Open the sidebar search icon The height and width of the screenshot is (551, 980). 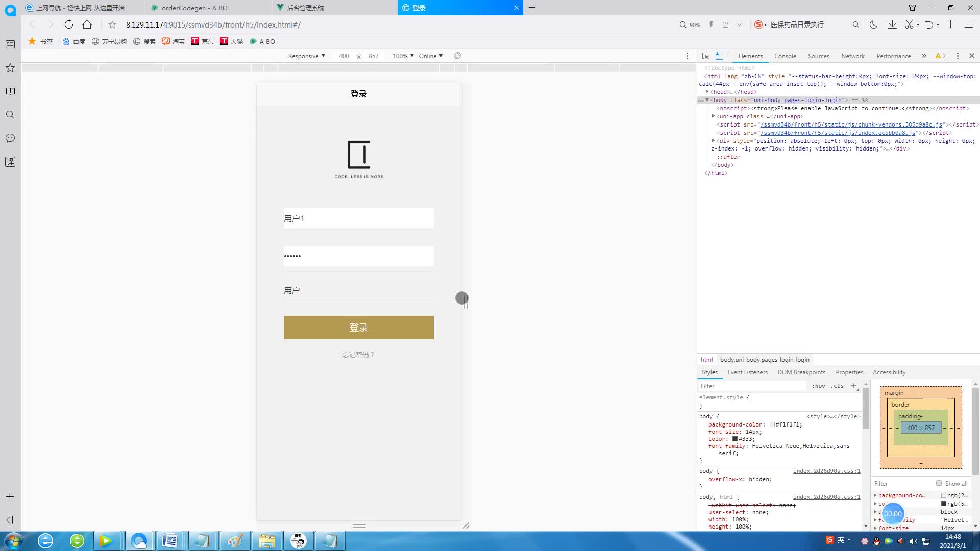pos(10,115)
